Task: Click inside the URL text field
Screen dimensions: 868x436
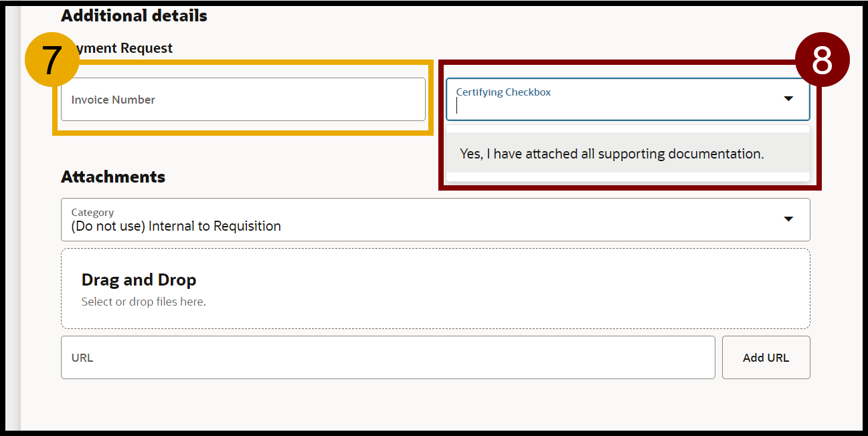Action: coord(387,358)
